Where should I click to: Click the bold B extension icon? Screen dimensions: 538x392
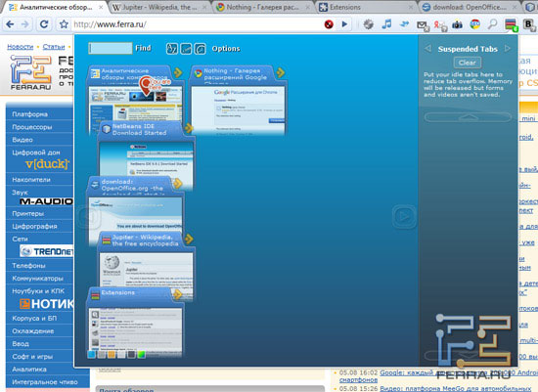(x=529, y=24)
